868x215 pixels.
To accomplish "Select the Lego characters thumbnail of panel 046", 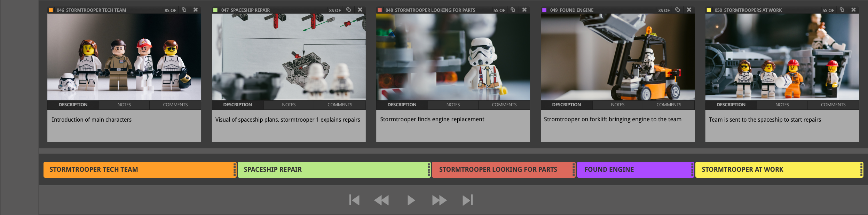I will (124, 57).
